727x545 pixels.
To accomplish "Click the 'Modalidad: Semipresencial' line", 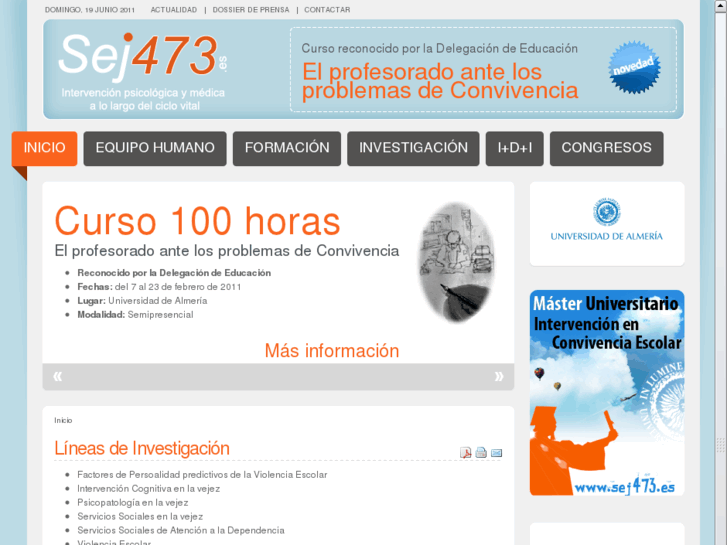I will (135, 314).
